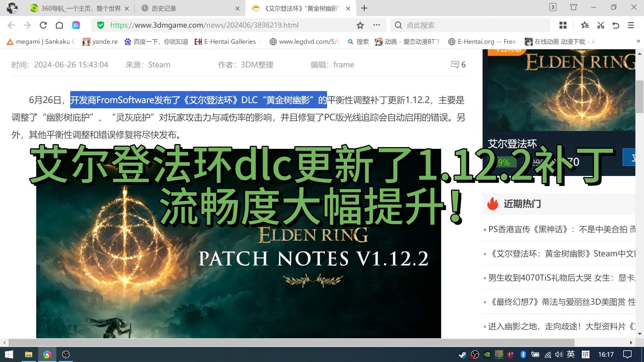The image size is (644, 362).
Task: Click the browser forward arrow
Action: (27, 25)
